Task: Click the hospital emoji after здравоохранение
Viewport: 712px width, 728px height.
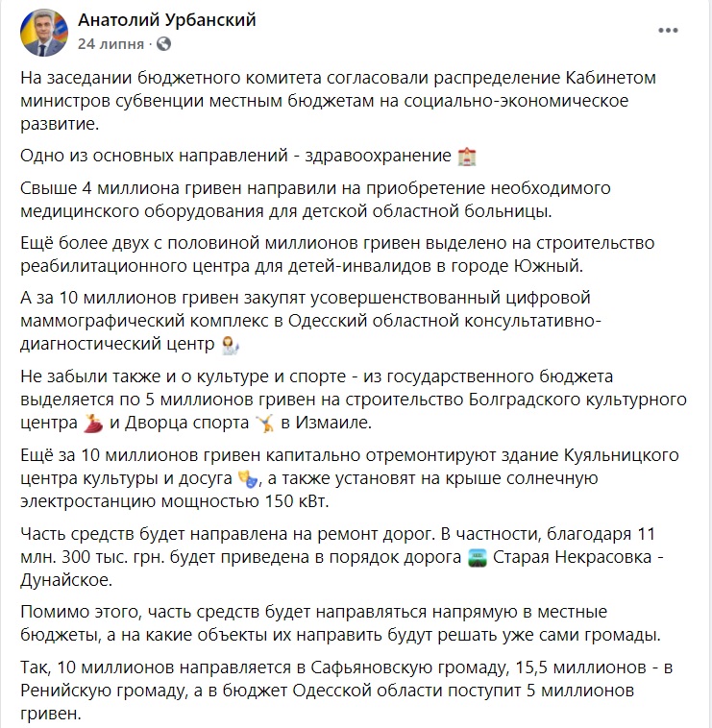Action: (x=467, y=157)
